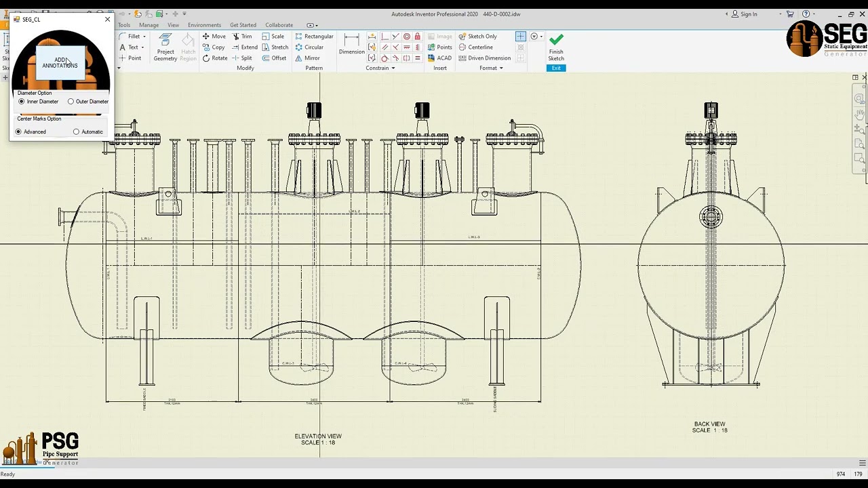Select the Dimension tool

click(x=351, y=44)
